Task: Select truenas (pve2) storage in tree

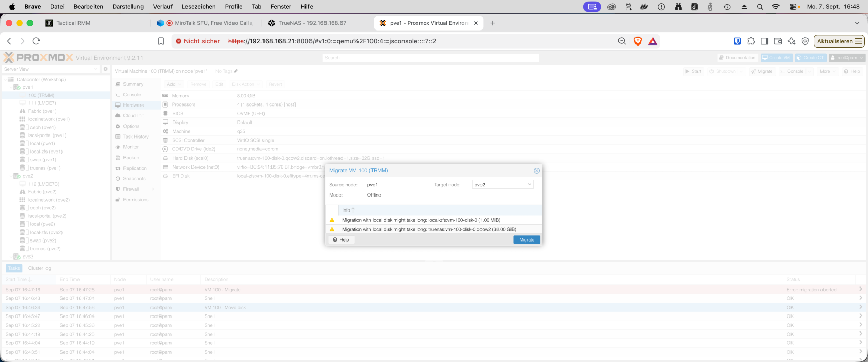Action: click(45, 249)
